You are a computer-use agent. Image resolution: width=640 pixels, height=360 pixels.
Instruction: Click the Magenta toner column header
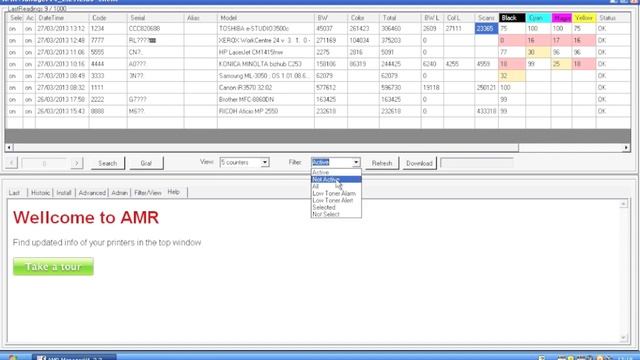[562, 18]
